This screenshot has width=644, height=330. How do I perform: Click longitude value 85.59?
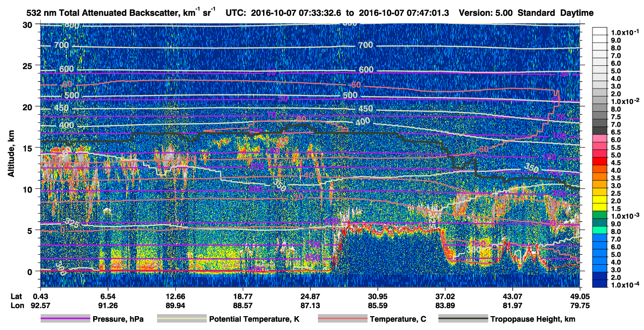tap(377, 305)
